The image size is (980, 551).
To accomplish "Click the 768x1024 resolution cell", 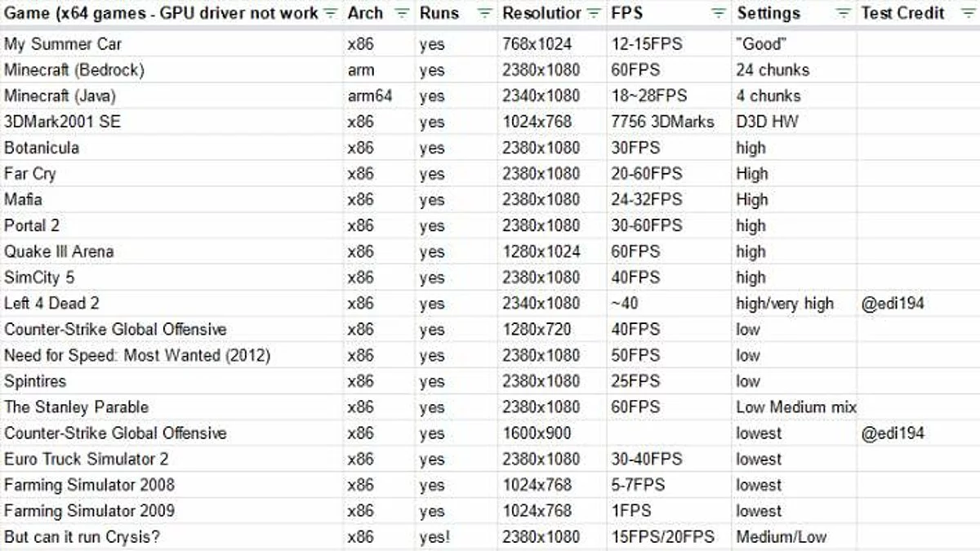I will [x=537, y=44].
